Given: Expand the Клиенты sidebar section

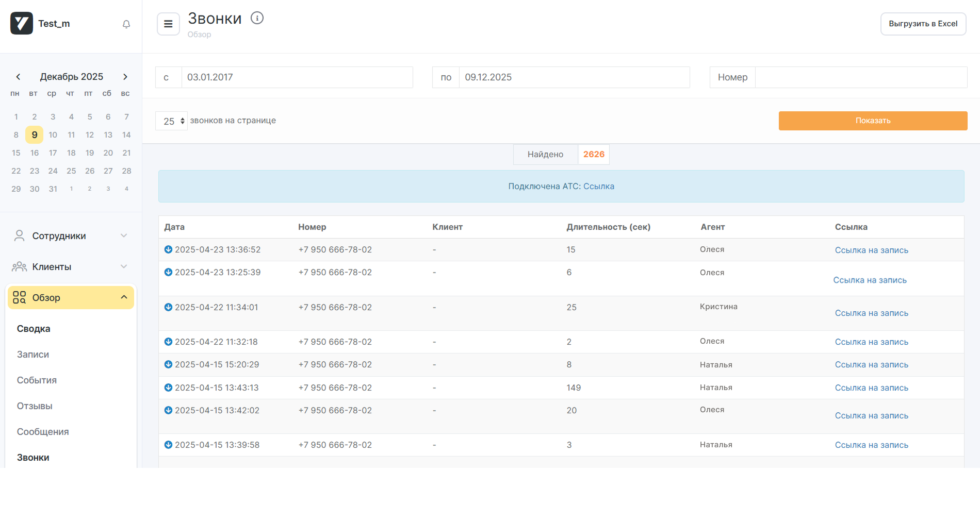Looking at the screenshot, I should click(71, 267).
